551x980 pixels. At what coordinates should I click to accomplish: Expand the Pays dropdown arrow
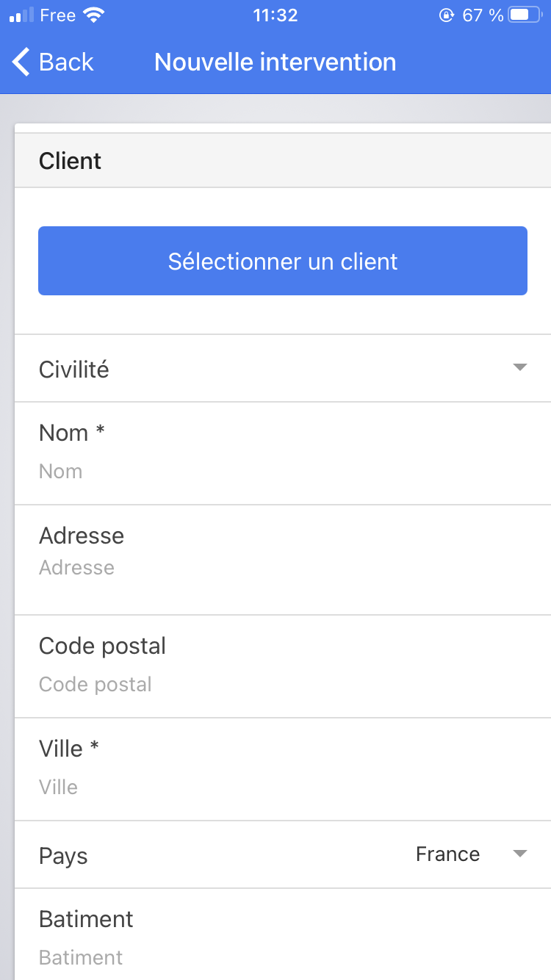click(520, 854)
